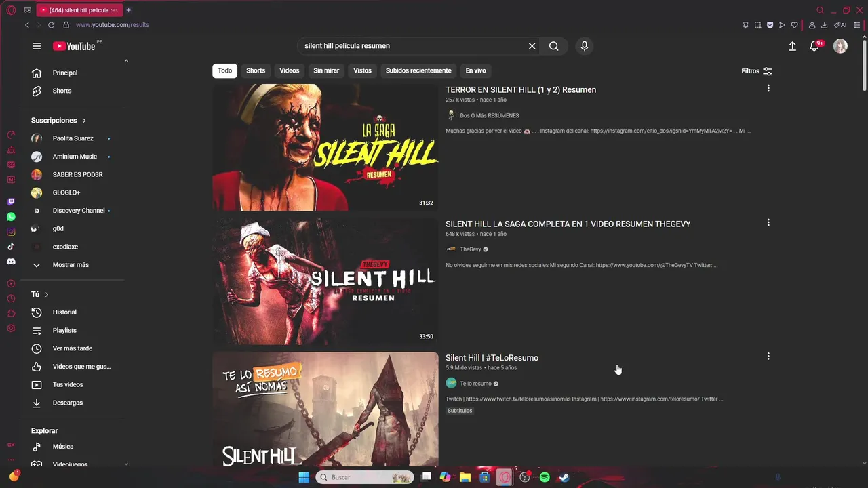Open Twitch in Opera sidebar
The image size is (868, 488).
pos(11,202)
